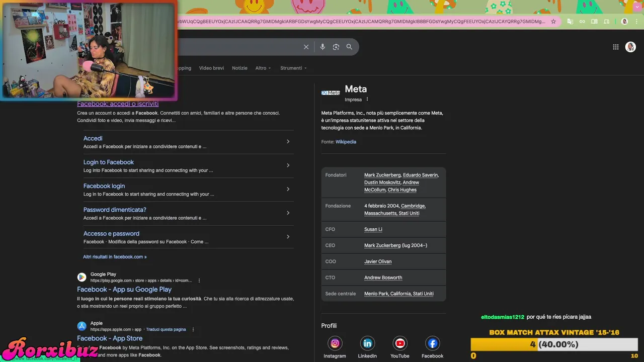This screenshot has width=644, height=362.
Task: Open Chrome profile avatar in toolbar
Action: (x=624, y=22)
